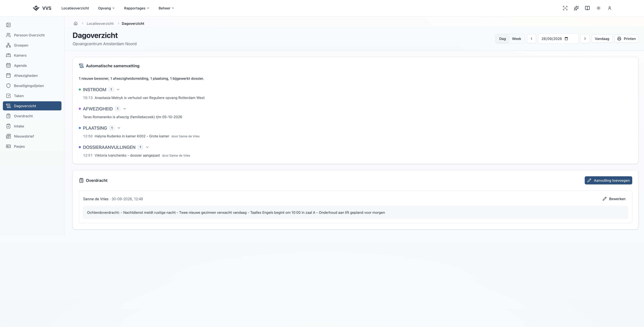
Task: Collapse the sidebar panel icon
Action: (8, 25)
